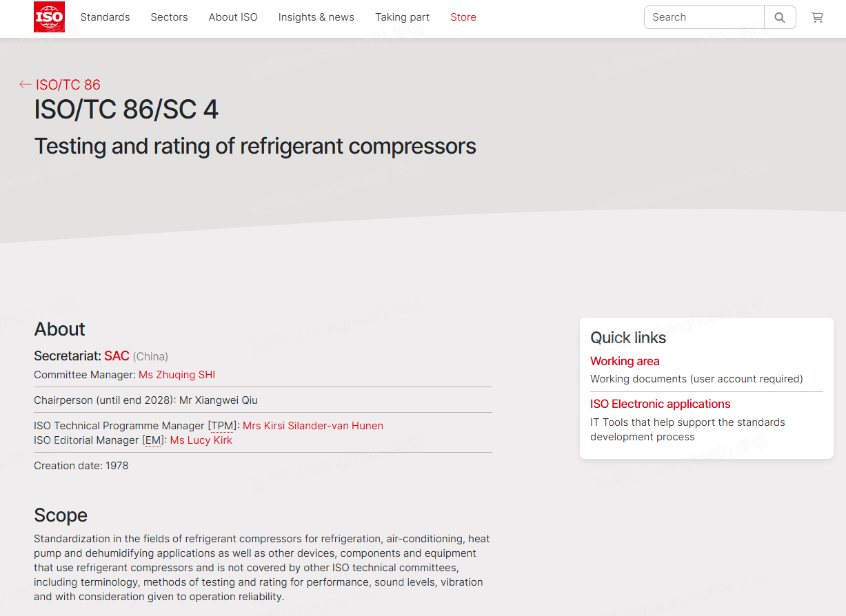Go back to the ISO/TC 86 committee
The width and height of the screenshot is (846, 616).
[68, 85]
